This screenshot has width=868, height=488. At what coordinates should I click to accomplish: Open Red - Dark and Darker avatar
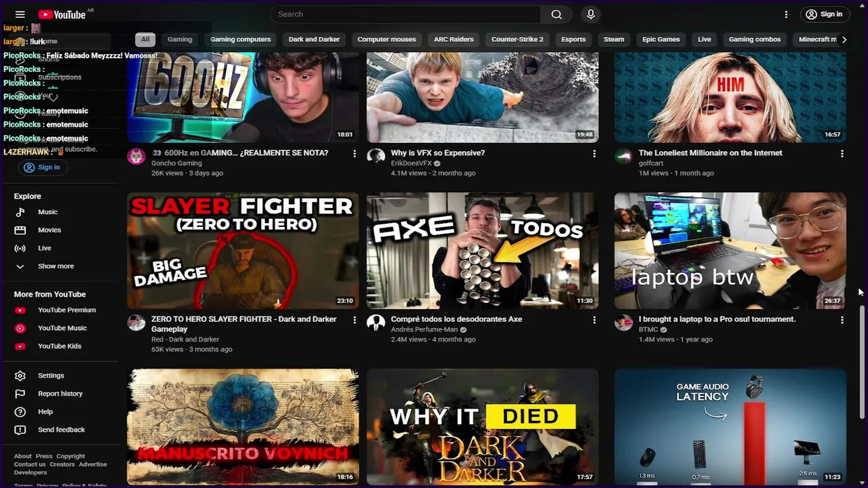point(136,323)
